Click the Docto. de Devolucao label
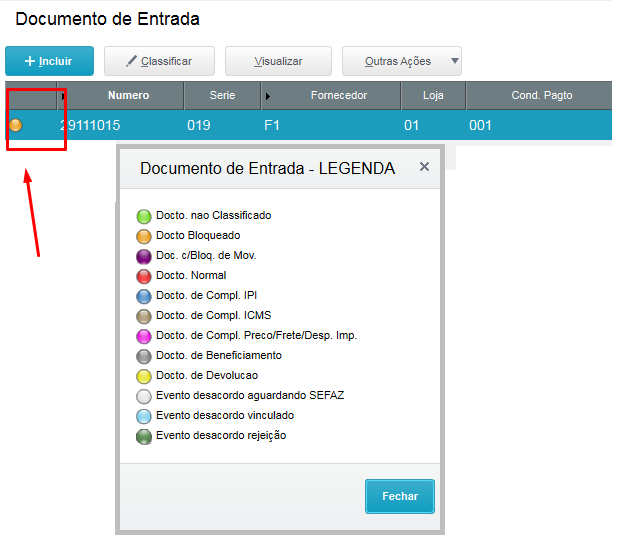Image resolution: width=625 pixels, height=547 pixels. point(207,375)
